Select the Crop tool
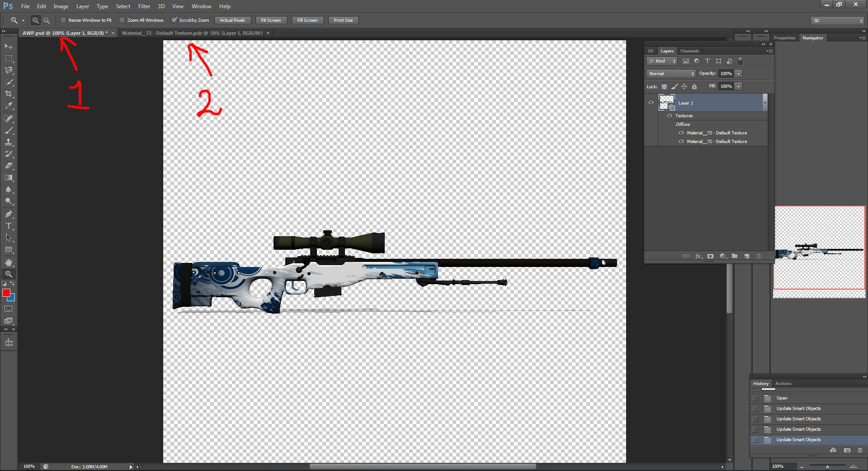868x471 pixels. [9, 94]
